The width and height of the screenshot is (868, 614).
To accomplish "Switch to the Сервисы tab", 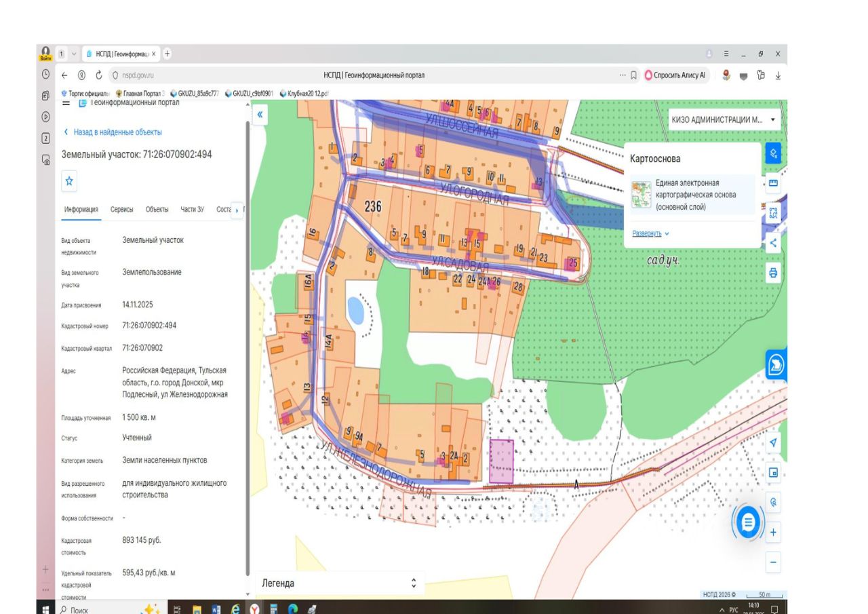I will tap(122, 210).
